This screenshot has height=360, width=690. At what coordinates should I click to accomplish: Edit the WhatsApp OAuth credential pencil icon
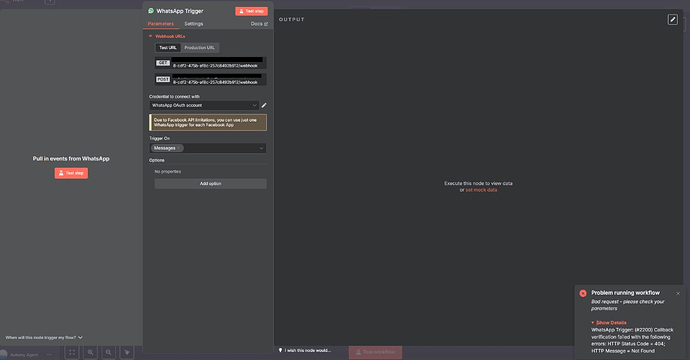(x=264, y=105)
